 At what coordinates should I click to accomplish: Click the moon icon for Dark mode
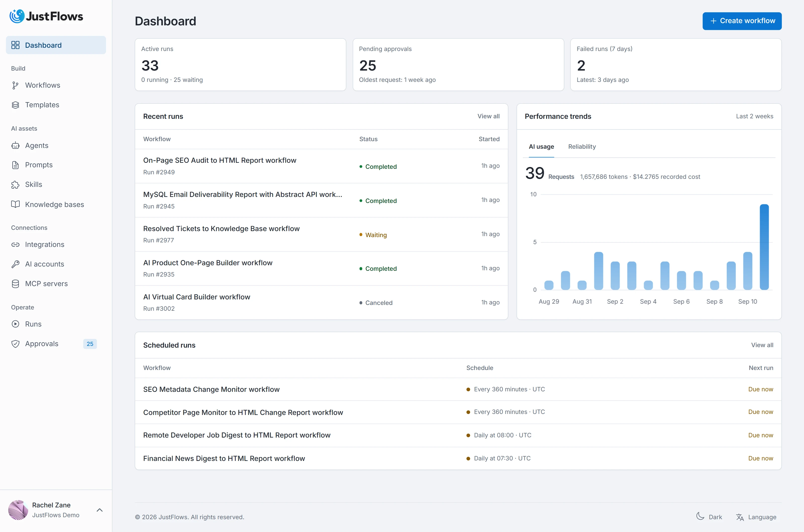click(700, 516)
